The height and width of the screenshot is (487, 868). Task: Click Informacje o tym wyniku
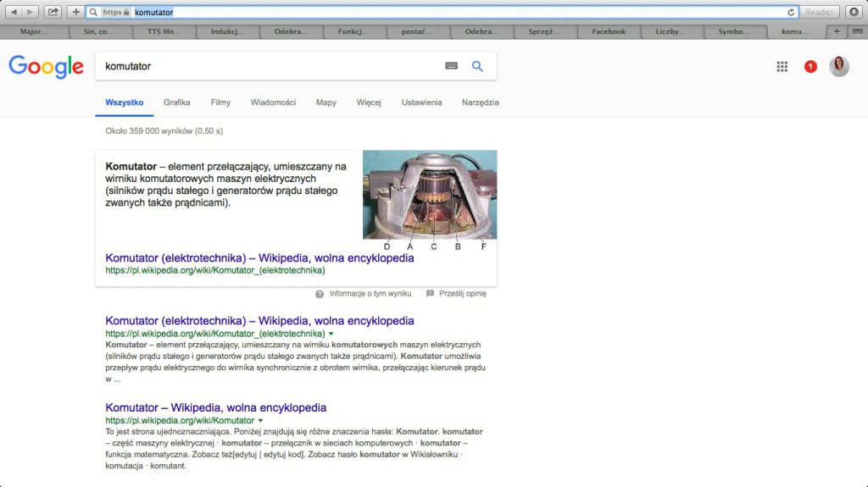click(x=370, y=293)
